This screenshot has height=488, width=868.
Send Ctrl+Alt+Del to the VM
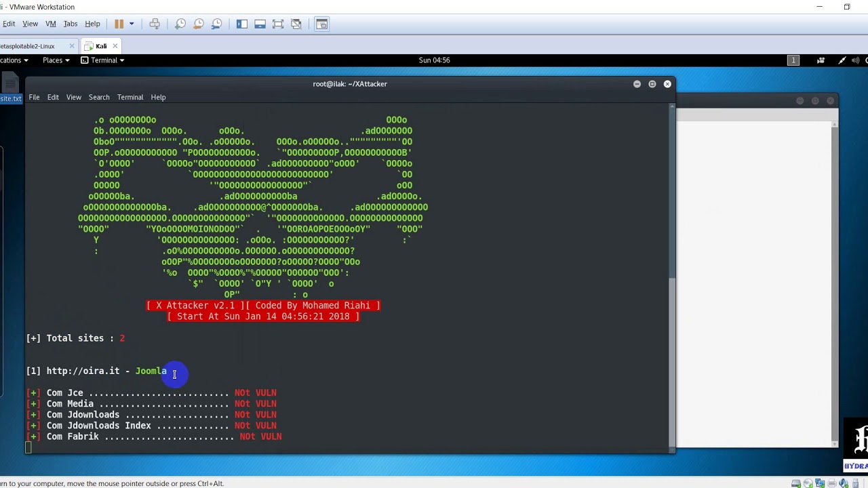click(x=155, y=24)
